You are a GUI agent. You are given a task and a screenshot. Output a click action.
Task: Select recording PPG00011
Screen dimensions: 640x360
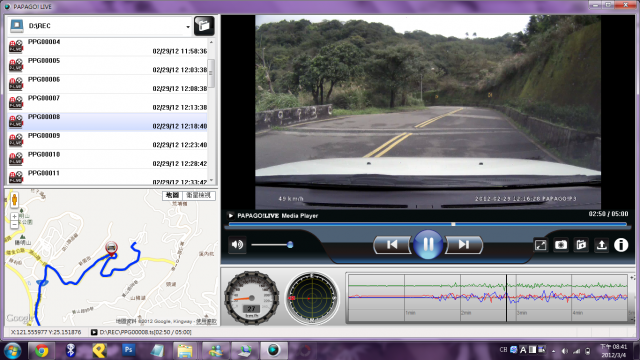click(107, 177)
